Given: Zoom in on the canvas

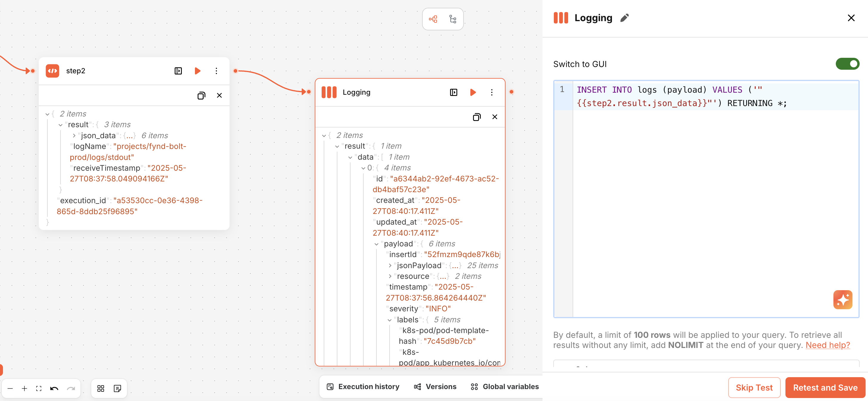Looking at the screenshot, I should [x=24, y=388].
